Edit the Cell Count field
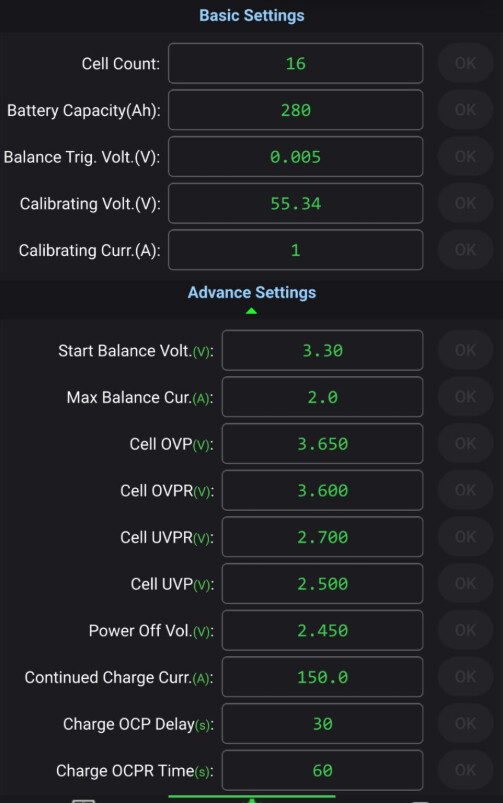Image resolution: width=503 pixels, height=803 pixels. click(296, 64)
